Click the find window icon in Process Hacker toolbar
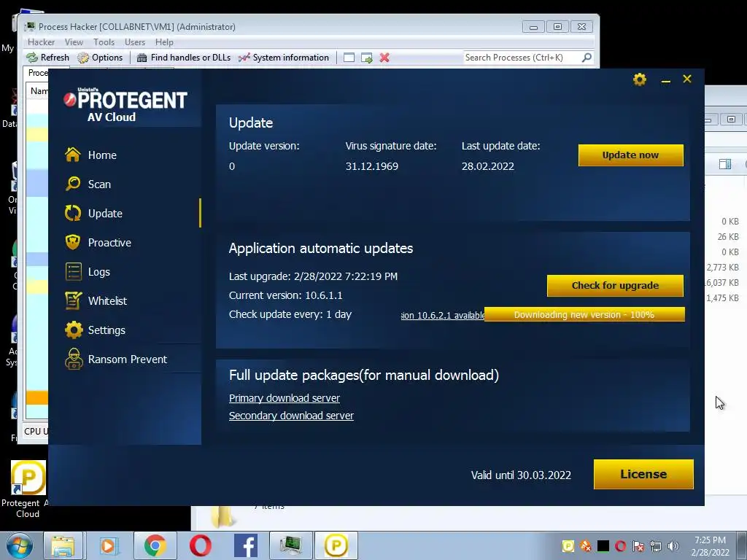The image size is (747, 560). (x=349, y=58)
